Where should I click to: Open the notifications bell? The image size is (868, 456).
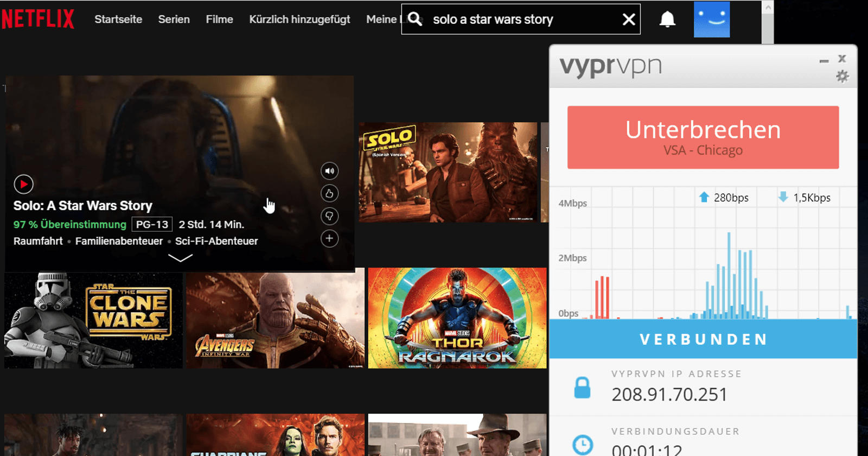667,20
